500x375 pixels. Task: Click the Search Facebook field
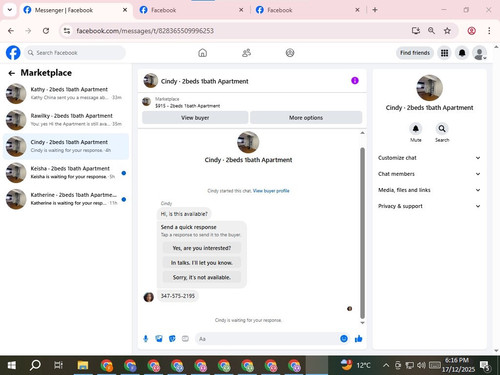click(74, 53)
